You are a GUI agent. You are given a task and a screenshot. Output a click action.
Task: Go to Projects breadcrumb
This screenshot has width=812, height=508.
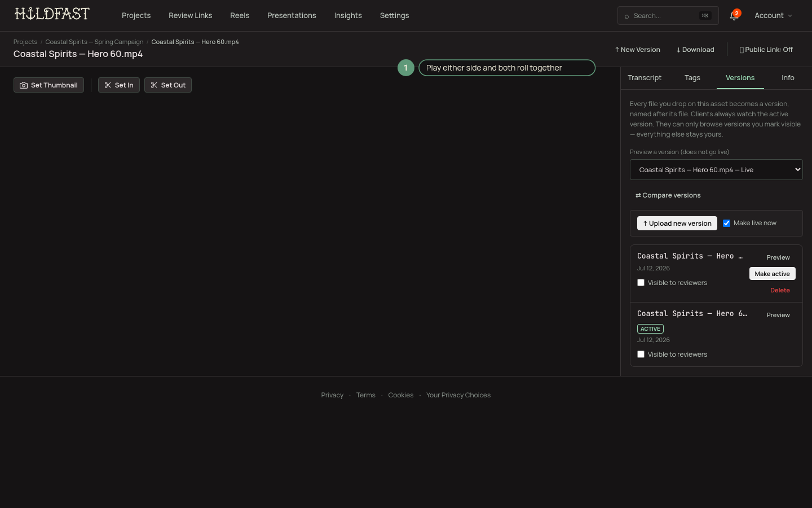(x=25, y=42)
